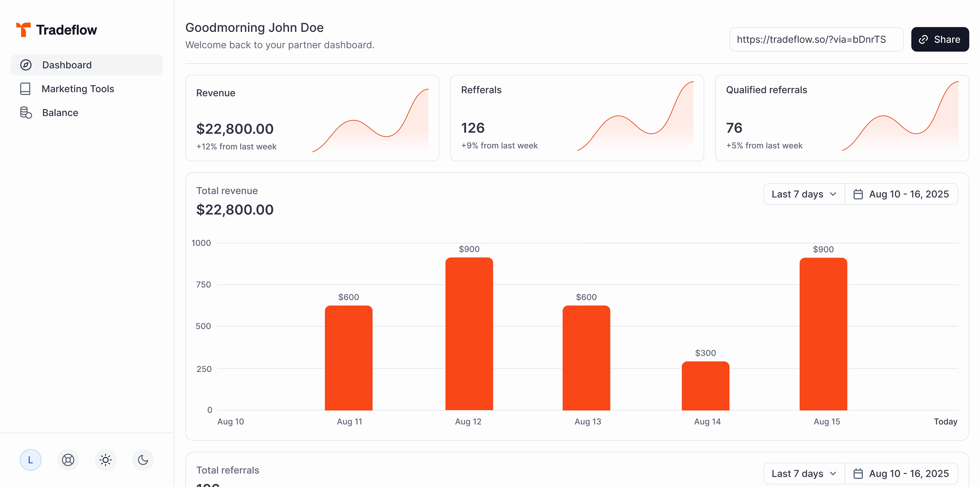Open the Marketing Tools menu item

(x=87, y=89)
